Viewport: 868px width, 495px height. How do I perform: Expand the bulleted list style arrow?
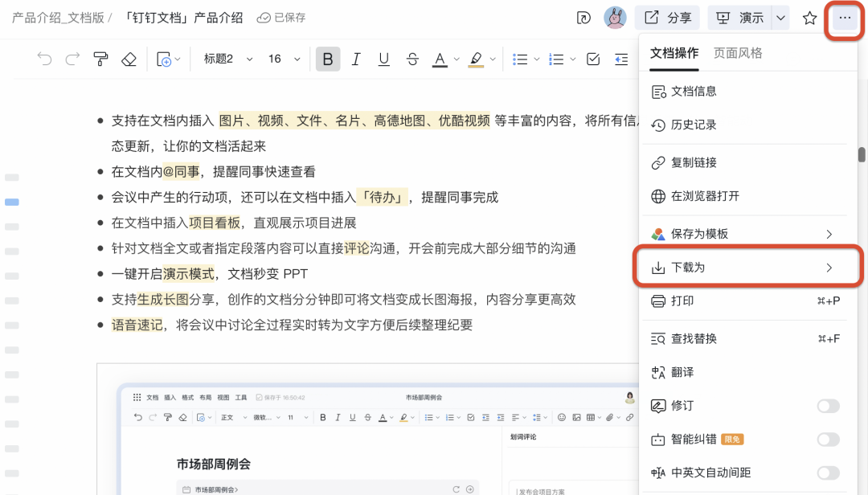coord(536,59)
